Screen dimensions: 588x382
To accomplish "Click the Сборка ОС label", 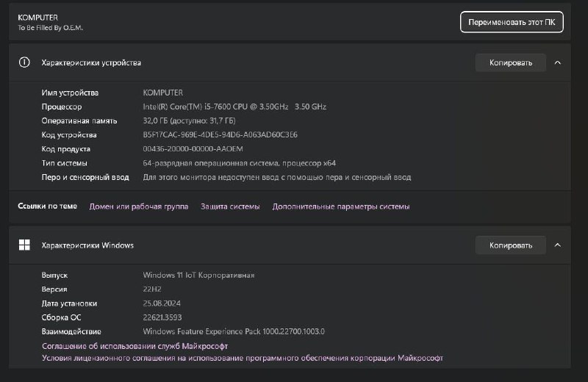I will point(61,317).
